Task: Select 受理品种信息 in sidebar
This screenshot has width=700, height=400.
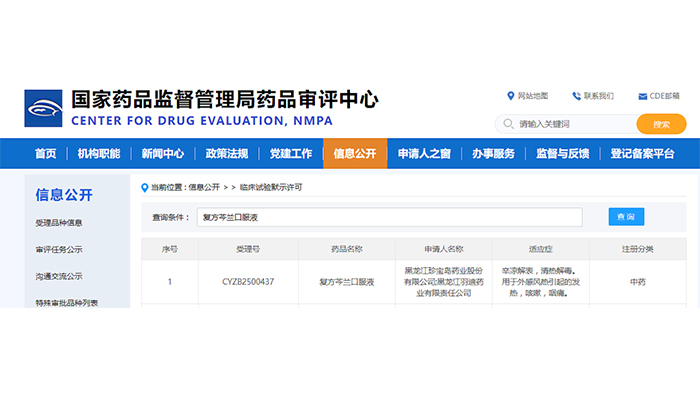Action: pyautogui.click(x=59, y=223)
